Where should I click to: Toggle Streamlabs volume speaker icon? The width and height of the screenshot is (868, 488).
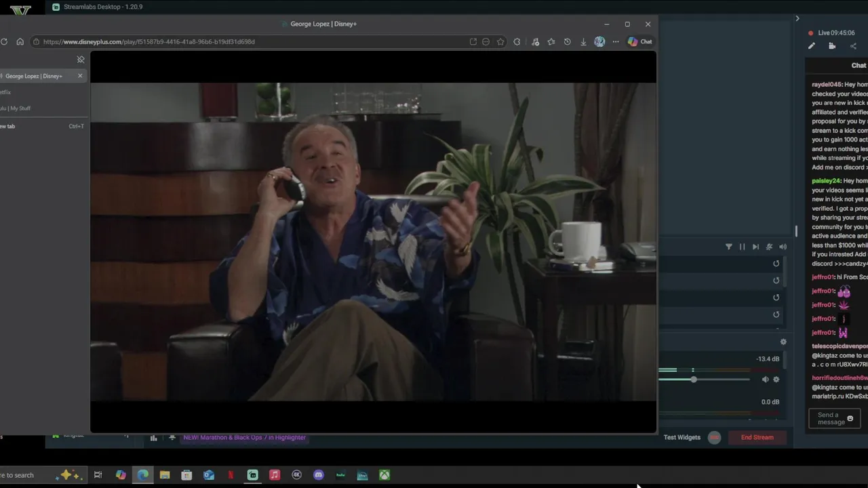point(783,247)
